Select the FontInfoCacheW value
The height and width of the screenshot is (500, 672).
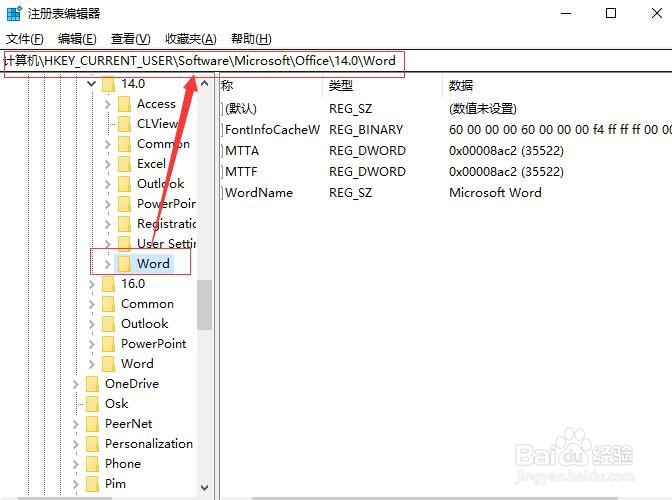pyautogui.click(x=272, y=130)
